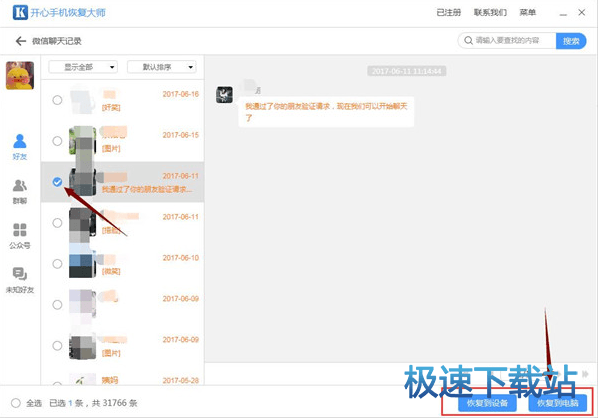Open the 公众号 official accounts sidebar icon

click(x=19, y=236)
